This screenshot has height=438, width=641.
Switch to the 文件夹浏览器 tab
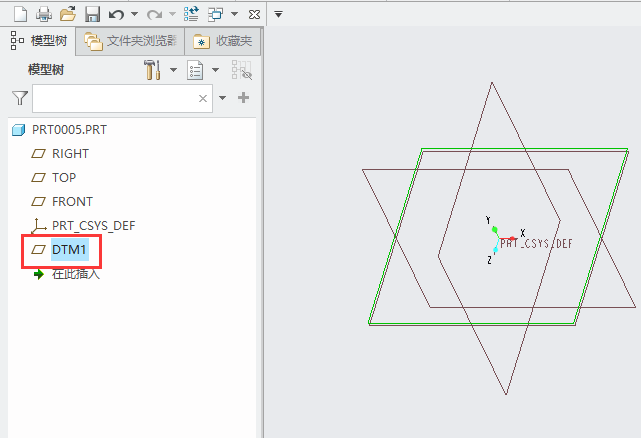[130, 41]
